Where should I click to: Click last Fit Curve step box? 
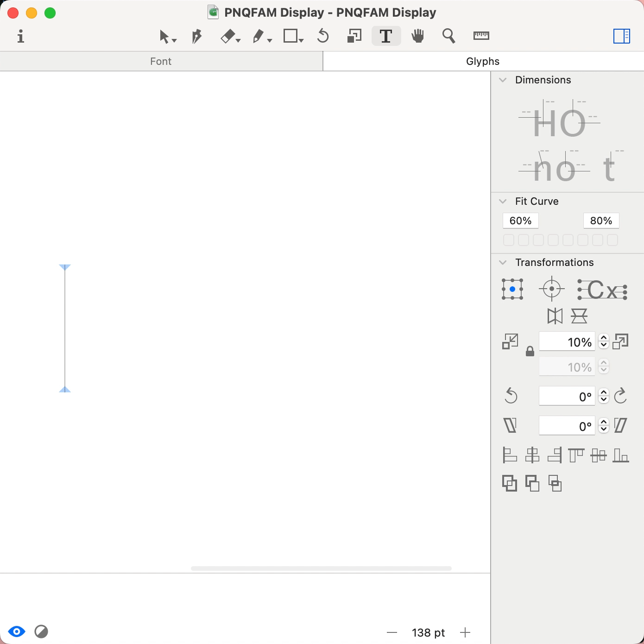coord(612,240)
